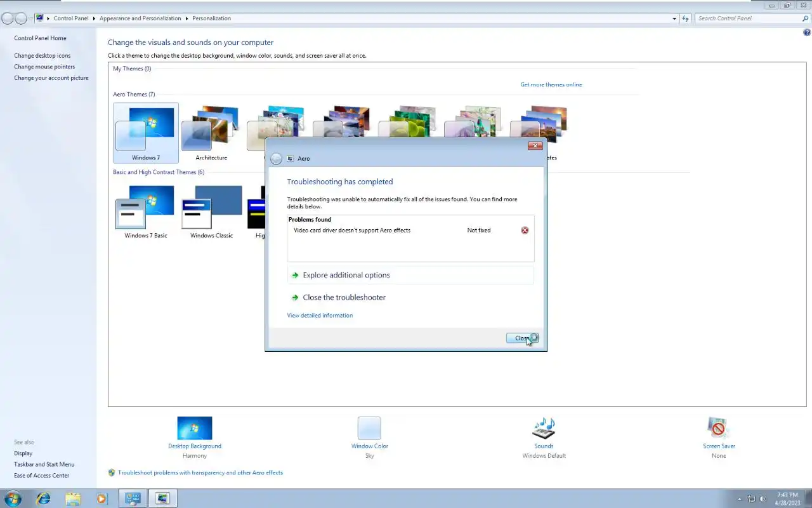
Task: Open Window Color settings icon
Action: (x=369, y=428)
